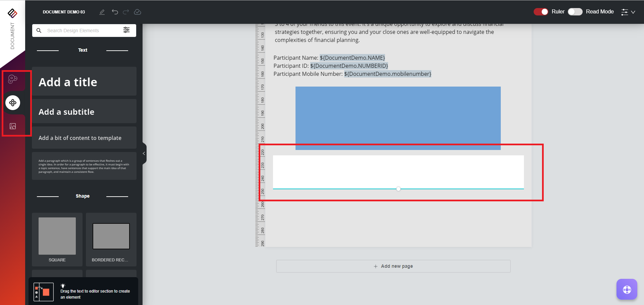Collapse the left elements panel
The width and height of the screenshot is (644, 305).
click(144, 153)
